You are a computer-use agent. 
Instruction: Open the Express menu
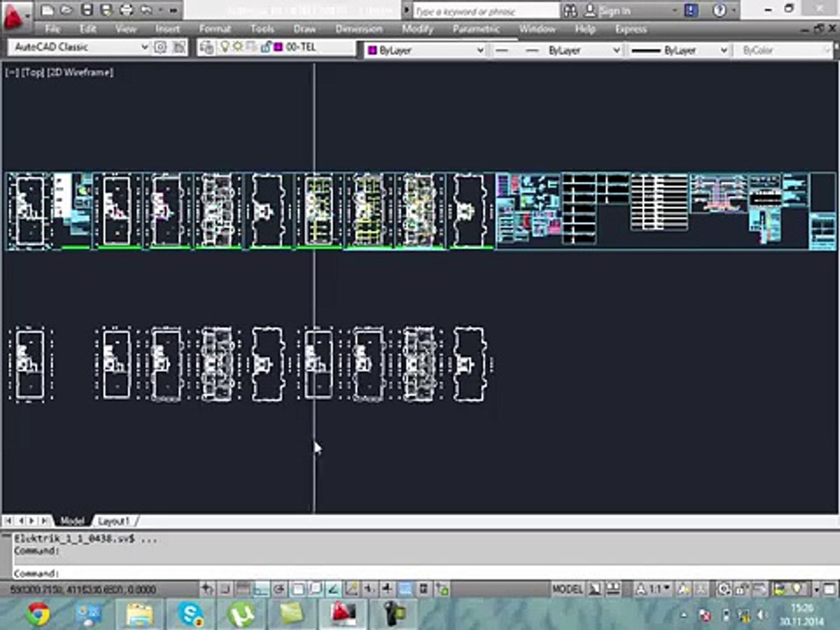(631, 29)
